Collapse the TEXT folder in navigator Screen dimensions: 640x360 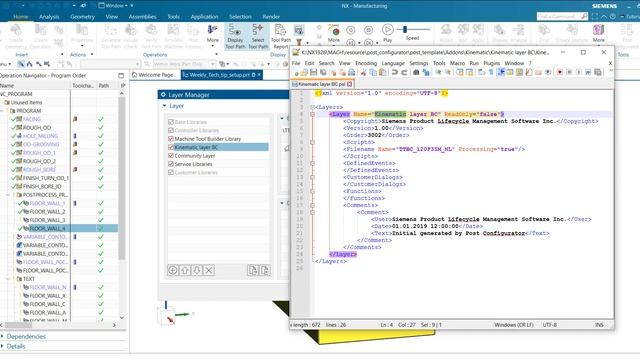(8, 279)
